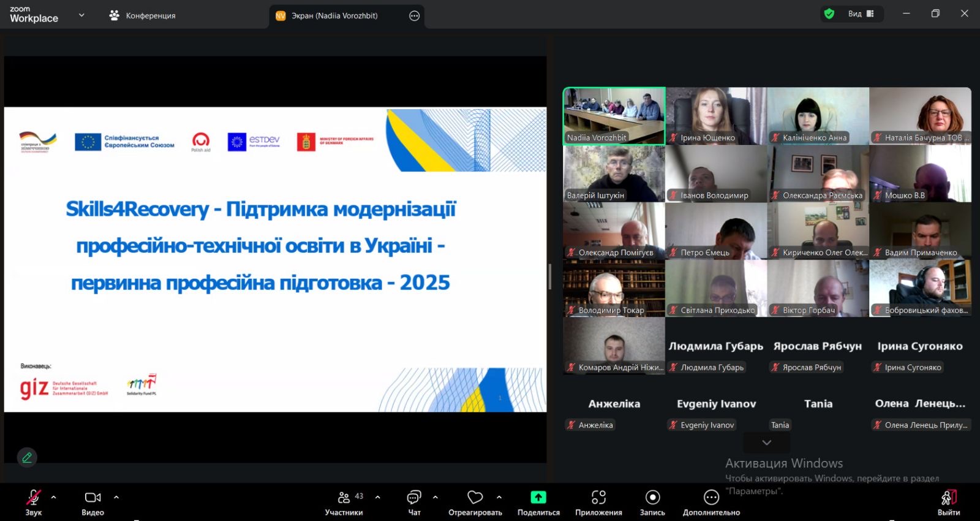980x521 pixels.
Task: Open the Participants panel
Action: point(344,503)
